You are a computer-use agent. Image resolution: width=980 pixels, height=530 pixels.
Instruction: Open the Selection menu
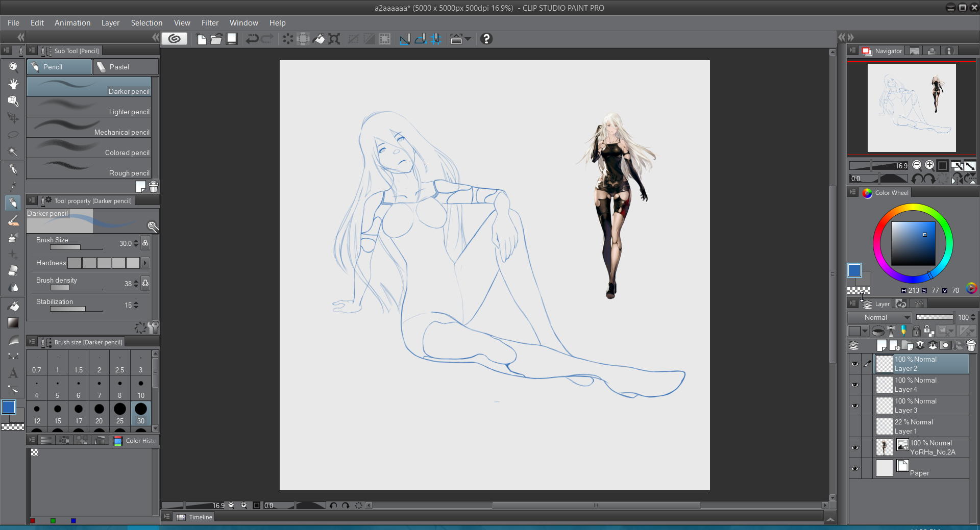coord(146,23)
